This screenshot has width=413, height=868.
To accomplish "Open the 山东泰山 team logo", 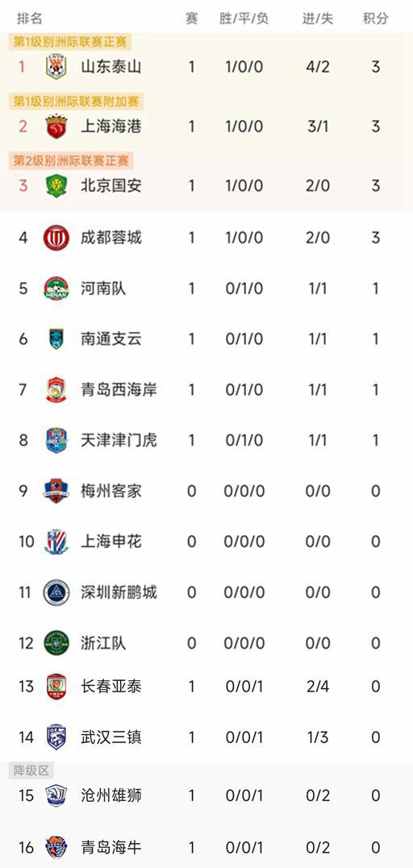I will pyautogui.click(x=56, y=67).
